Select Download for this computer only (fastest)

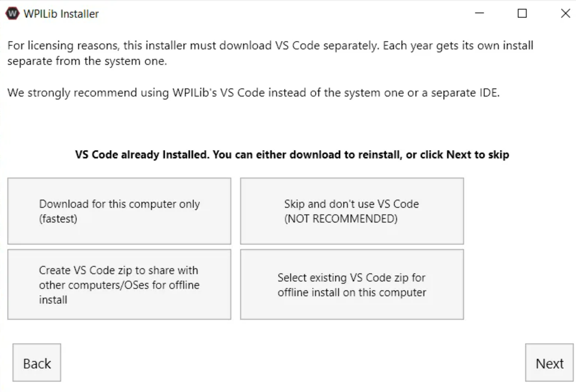pyautogui.click(x=119, y=211)
